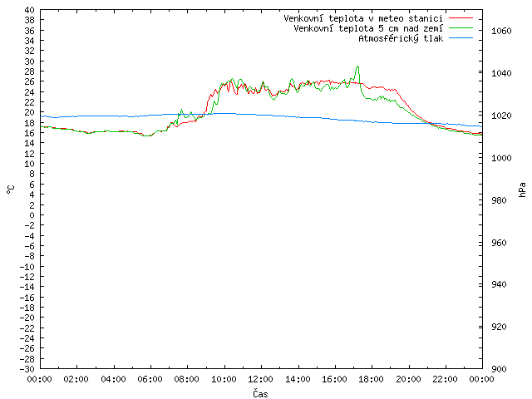This screenshot has width=532, height=399.
Task: Click the left axis value '20'
Action: pyautogui.click(x=30, y=112)
